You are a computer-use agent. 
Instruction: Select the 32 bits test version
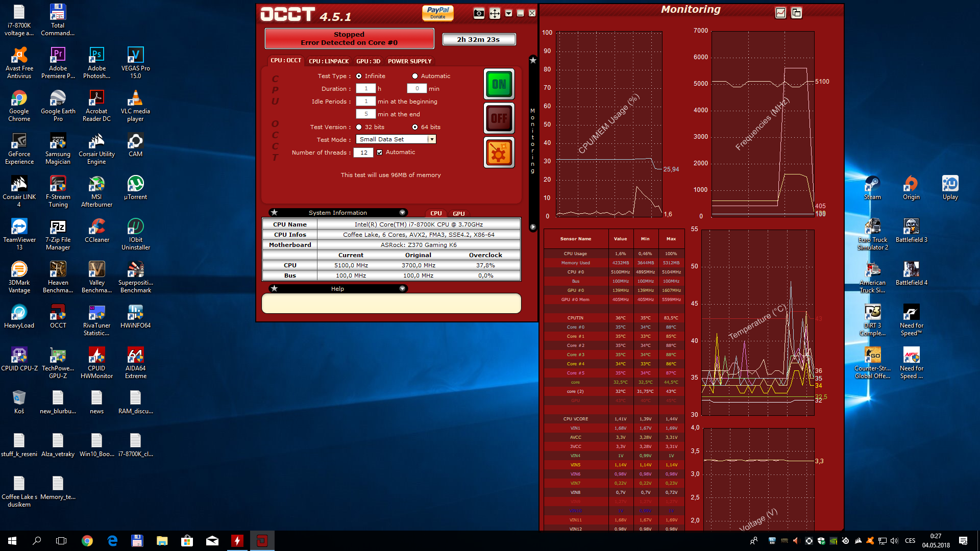coord(359,127)
